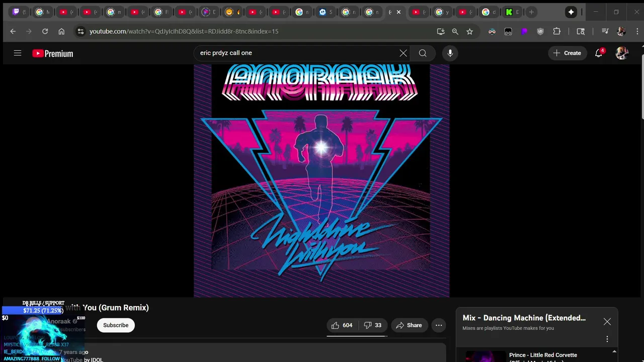644x362 pixels.
Task: Dislike the video with thumbs down
Action: (373, 325)
